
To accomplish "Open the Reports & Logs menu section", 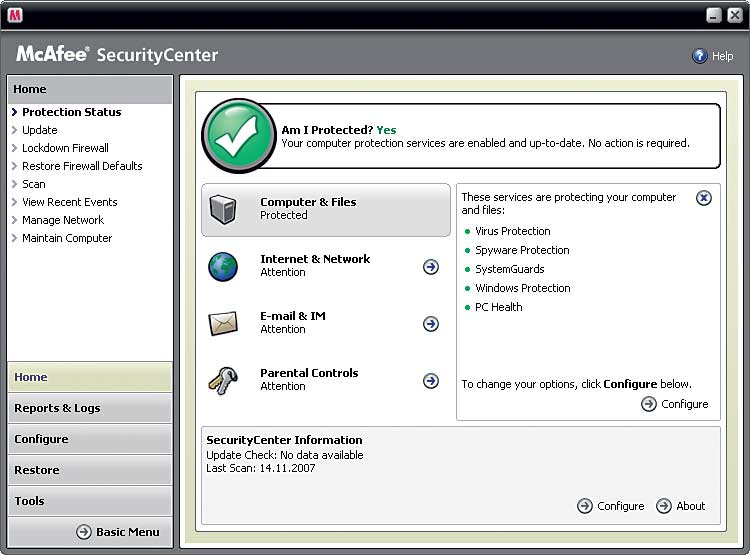I will [90, 408].
